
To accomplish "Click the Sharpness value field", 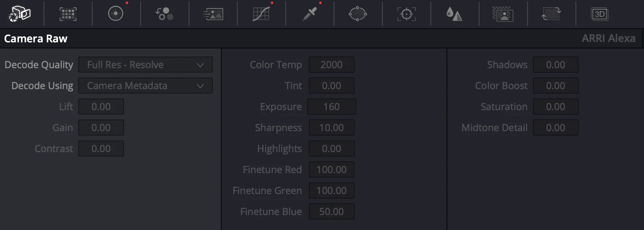I will pyautogui.click(x=332, y=128).
